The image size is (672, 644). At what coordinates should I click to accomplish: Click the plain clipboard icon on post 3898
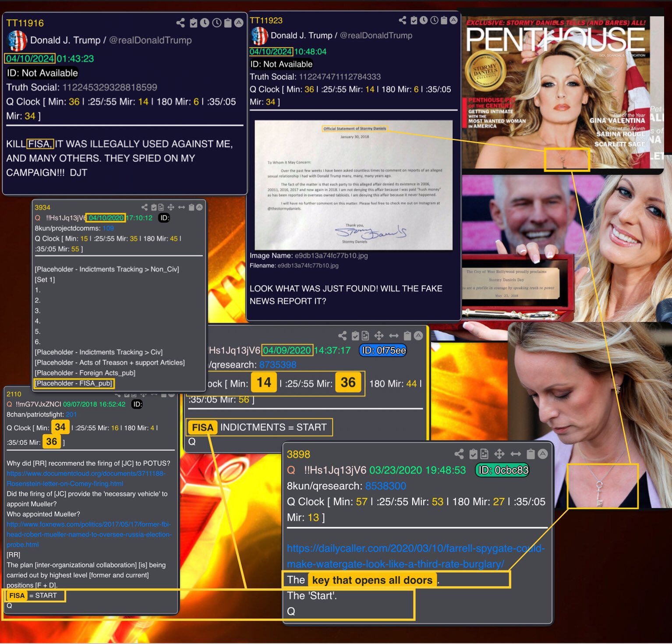point(531,454)
